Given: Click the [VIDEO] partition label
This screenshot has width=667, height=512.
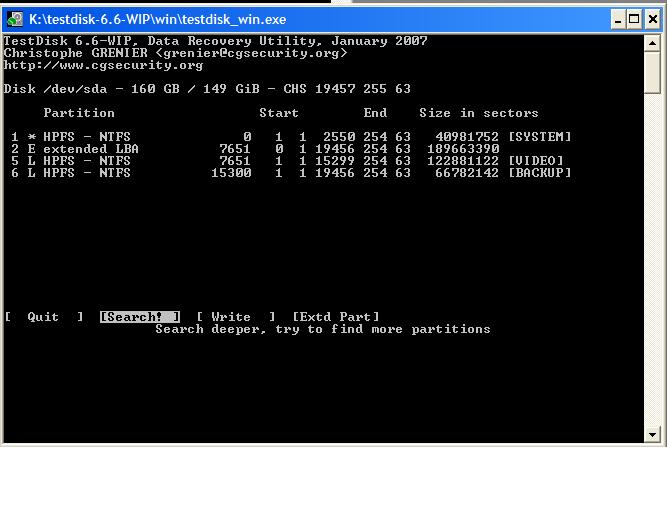Looking at the screenshot, I should point(536,161).
